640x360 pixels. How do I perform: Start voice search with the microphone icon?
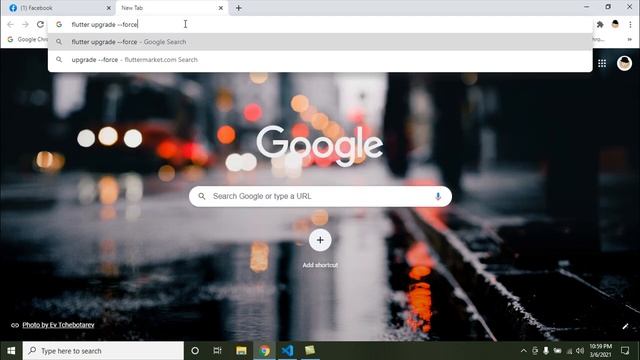(438, 196)
